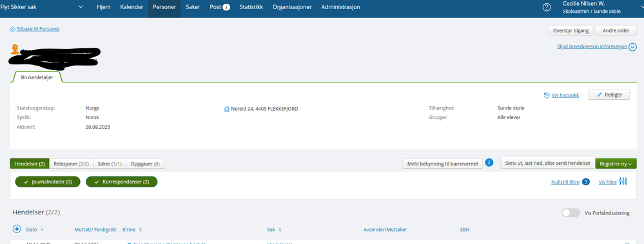Click the back arrow icon to Personer
644x244 pixels.
12,29
